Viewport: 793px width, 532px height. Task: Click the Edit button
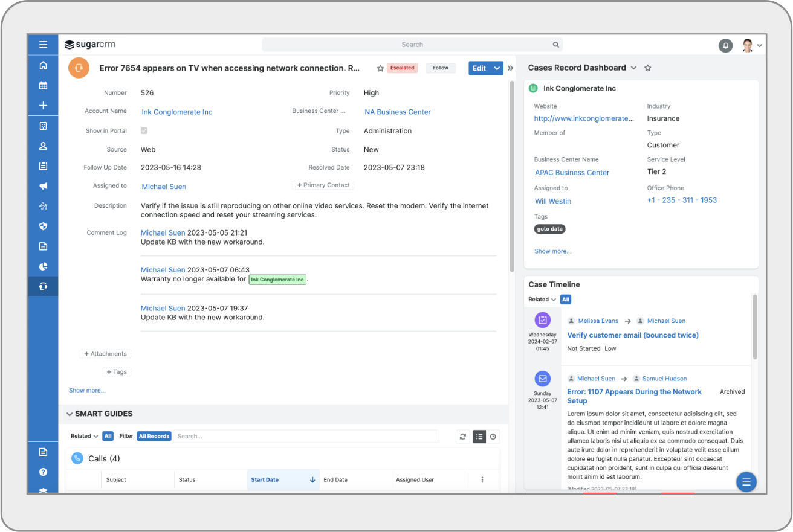479,68
